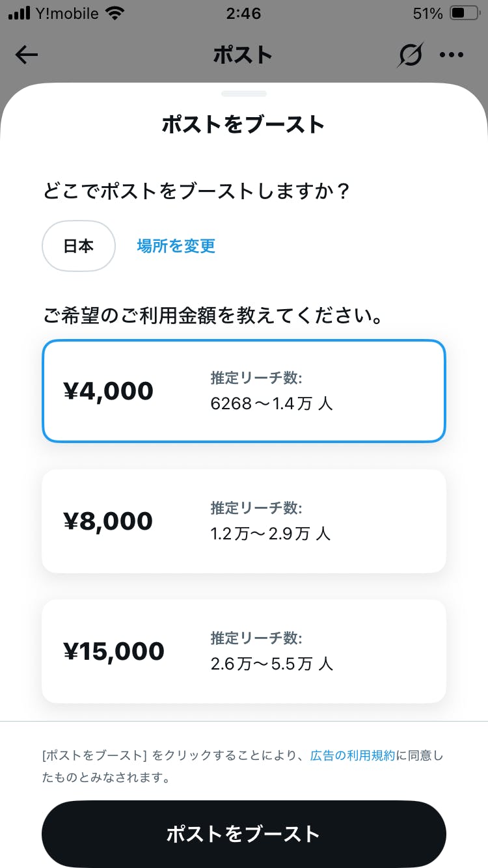Click the 場所を変更 link

point(176,246)
